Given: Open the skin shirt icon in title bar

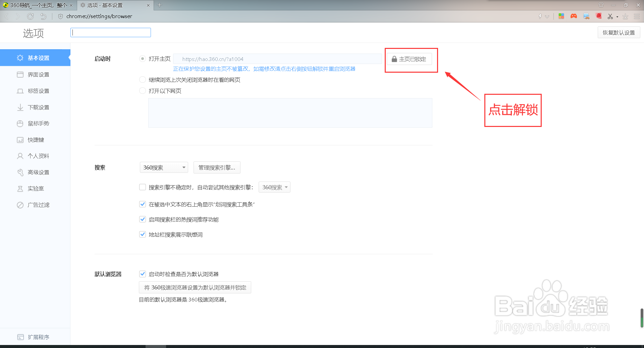Looking at the screenshot, I should pos(601,5).
